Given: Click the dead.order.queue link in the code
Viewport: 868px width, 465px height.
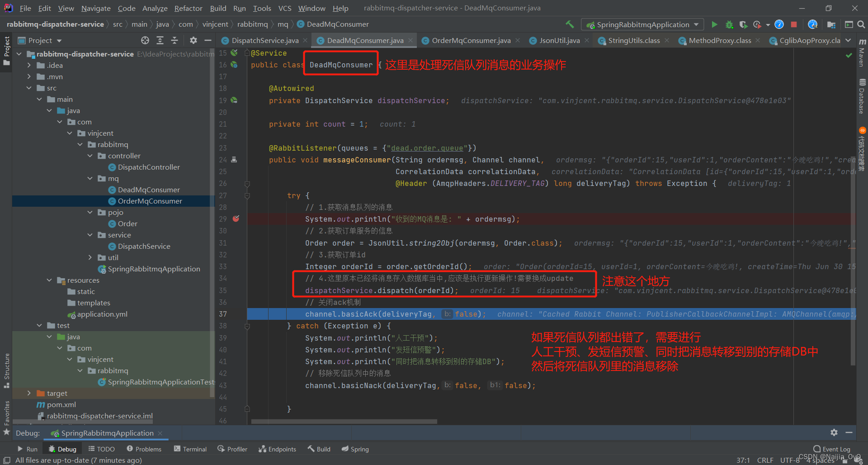Looking at the screenshot, I should [x=427, y=148].
